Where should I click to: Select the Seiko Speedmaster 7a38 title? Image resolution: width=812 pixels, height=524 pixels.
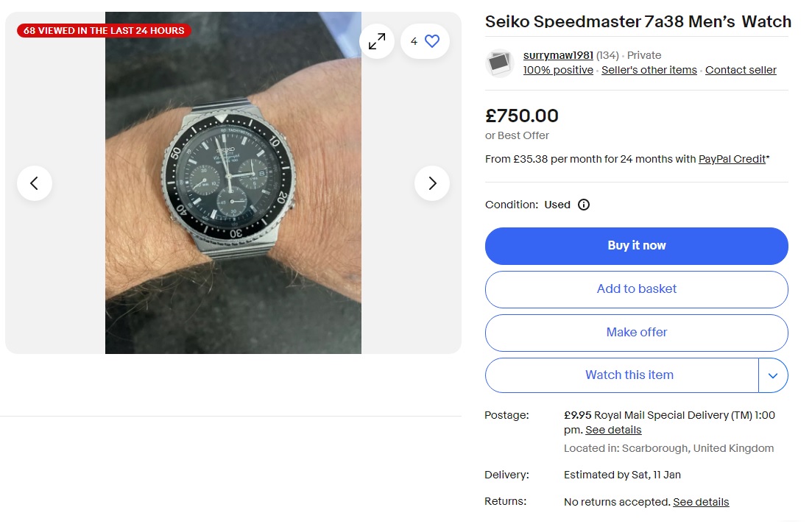click(x=638, y=21)
